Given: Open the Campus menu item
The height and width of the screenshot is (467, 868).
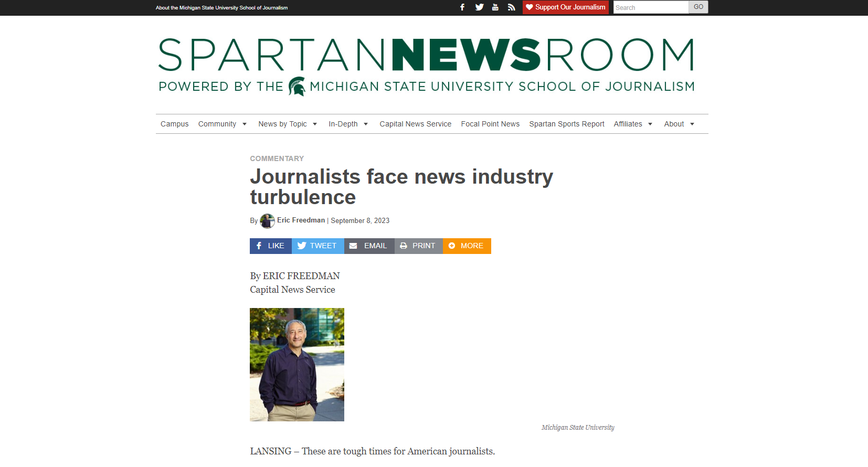Looking at the screenshot, I should (174, 124).
